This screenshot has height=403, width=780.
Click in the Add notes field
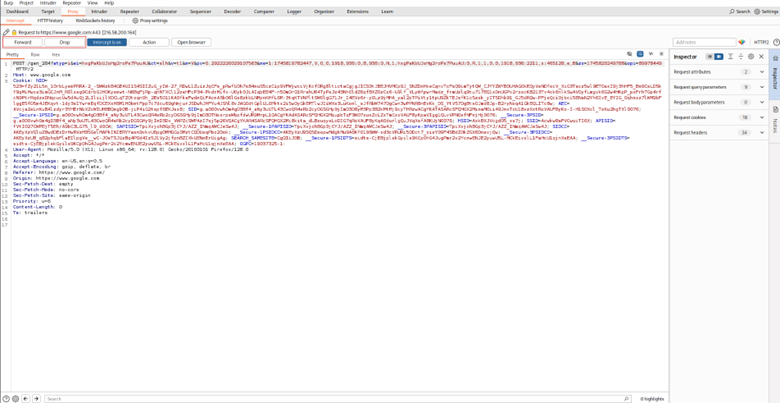704,43
